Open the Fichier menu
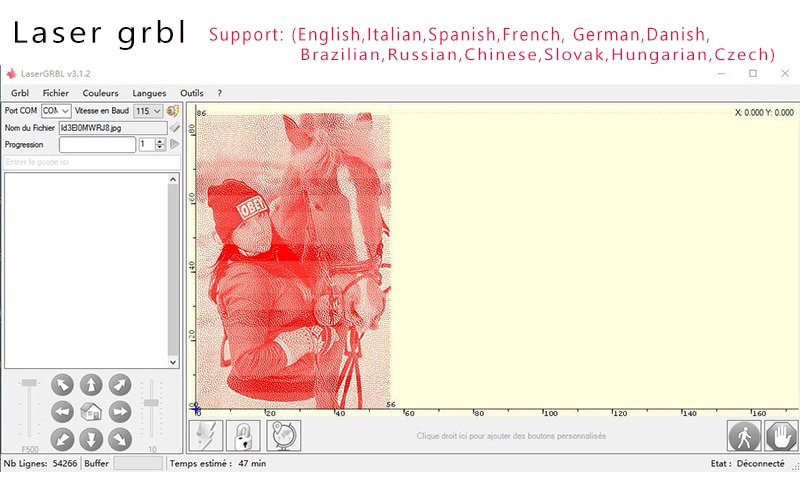The height and width of the screenshot is (500, 800). (56, 93)
